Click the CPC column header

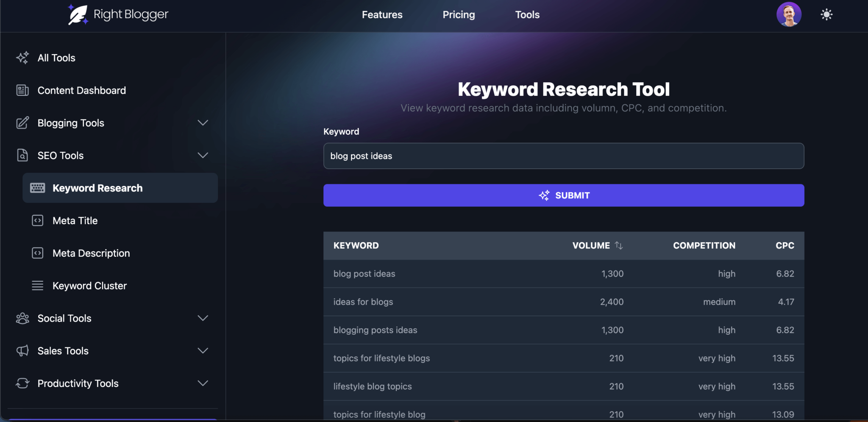785,245
